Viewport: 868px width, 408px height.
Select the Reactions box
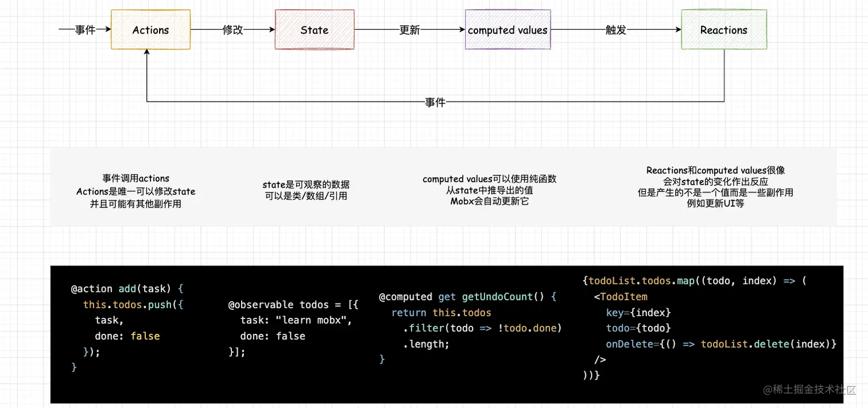[x=723, y=30]
